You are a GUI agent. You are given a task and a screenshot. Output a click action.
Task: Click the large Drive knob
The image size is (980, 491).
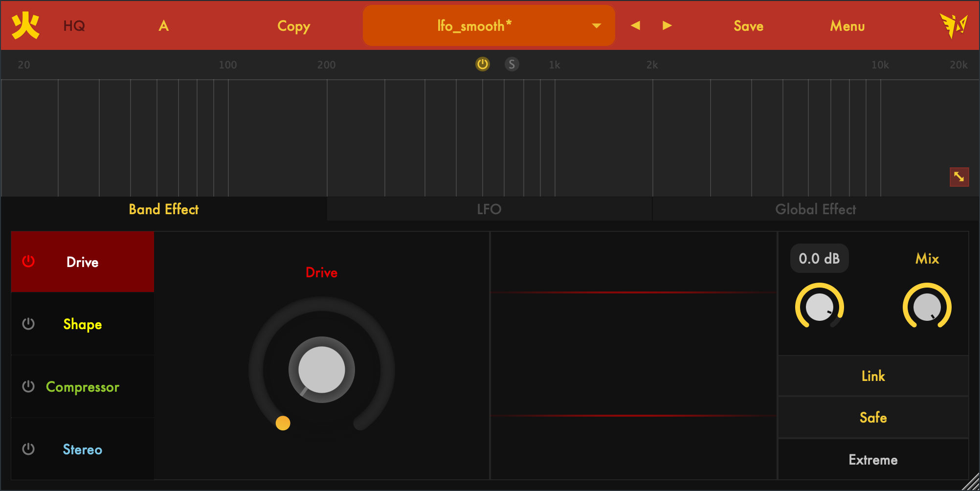(x=321, y=370)
